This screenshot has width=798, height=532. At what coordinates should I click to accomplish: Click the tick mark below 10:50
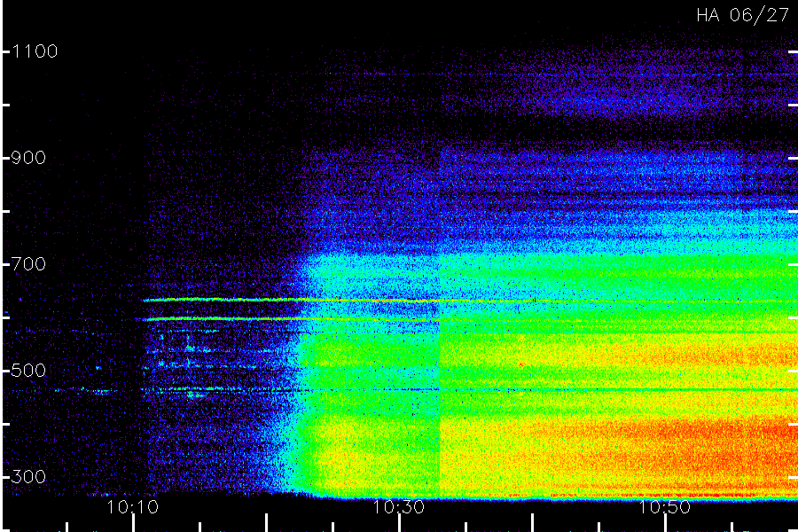click(665, 523)
